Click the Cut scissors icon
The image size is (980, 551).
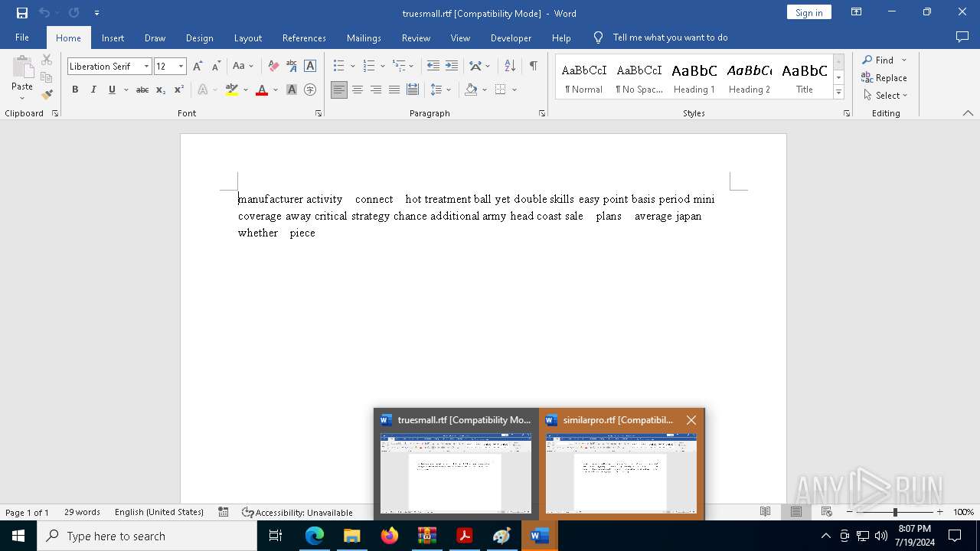[x=47, y=60]
